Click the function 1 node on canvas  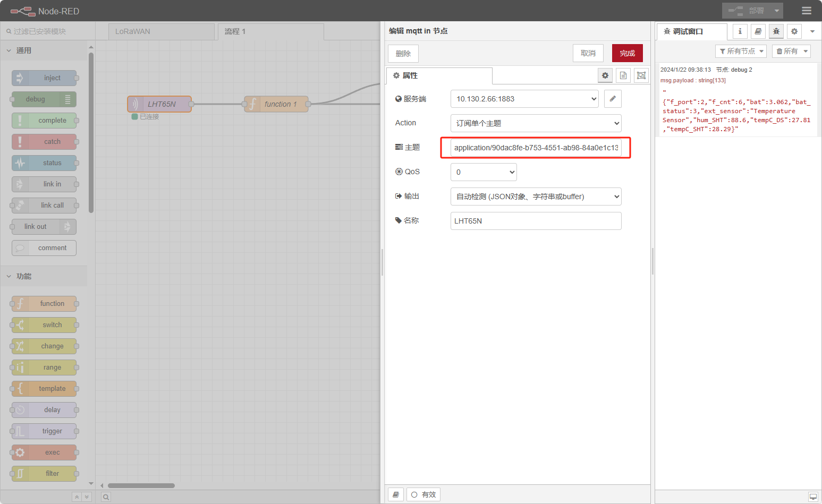[276, 104]
